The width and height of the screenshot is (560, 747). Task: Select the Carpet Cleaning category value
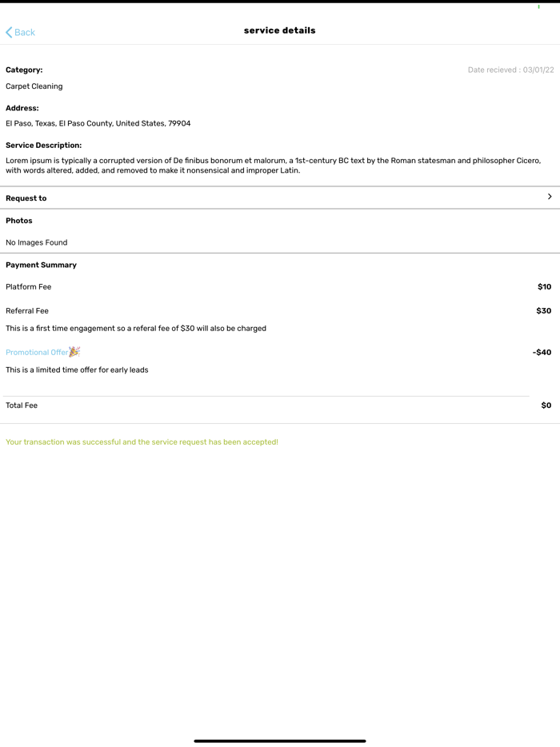(x=34, y=86)
